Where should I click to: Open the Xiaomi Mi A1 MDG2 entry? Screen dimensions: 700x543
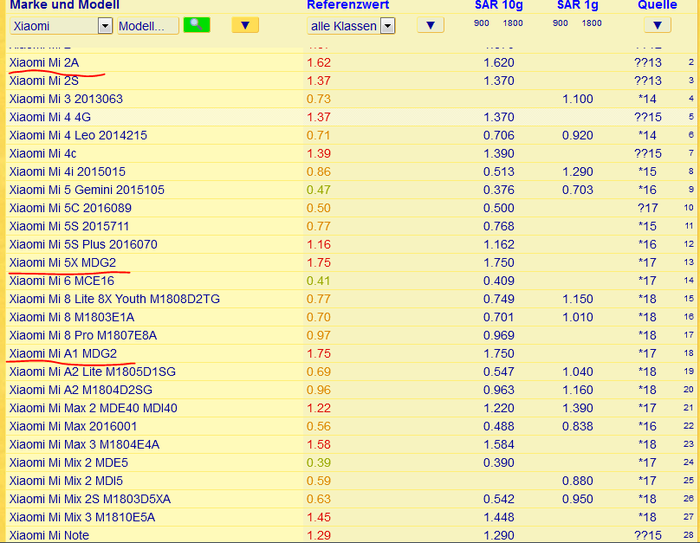click(63, 354)
